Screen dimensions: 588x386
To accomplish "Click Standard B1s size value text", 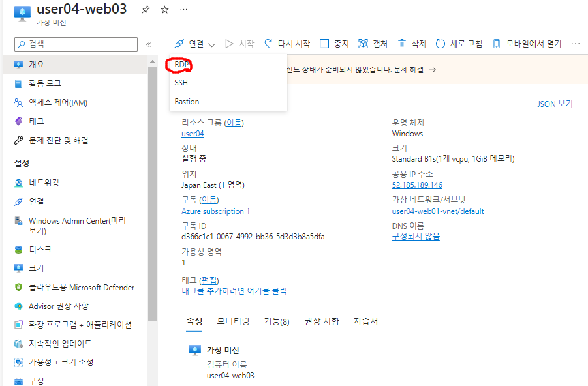I will [x=453, y=159].
